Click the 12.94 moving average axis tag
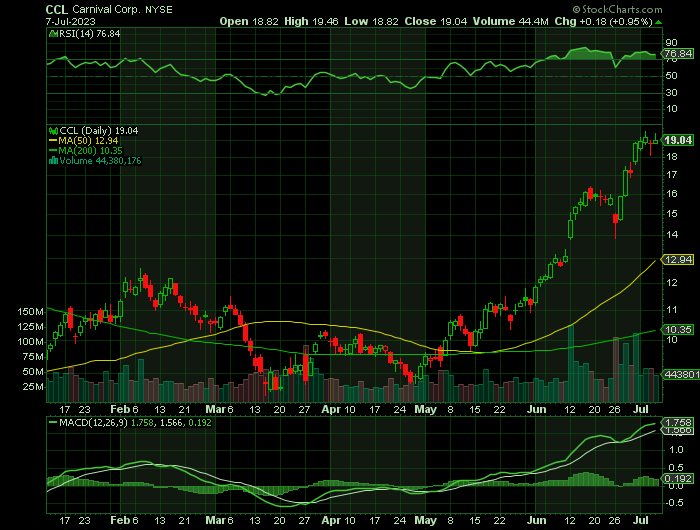This screenshot has height=530, width=700. 678,259
